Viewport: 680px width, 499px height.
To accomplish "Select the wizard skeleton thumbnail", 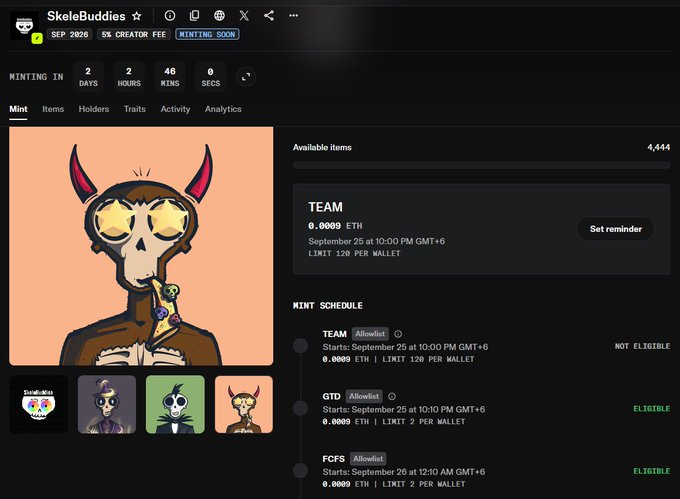I will 107,404.
